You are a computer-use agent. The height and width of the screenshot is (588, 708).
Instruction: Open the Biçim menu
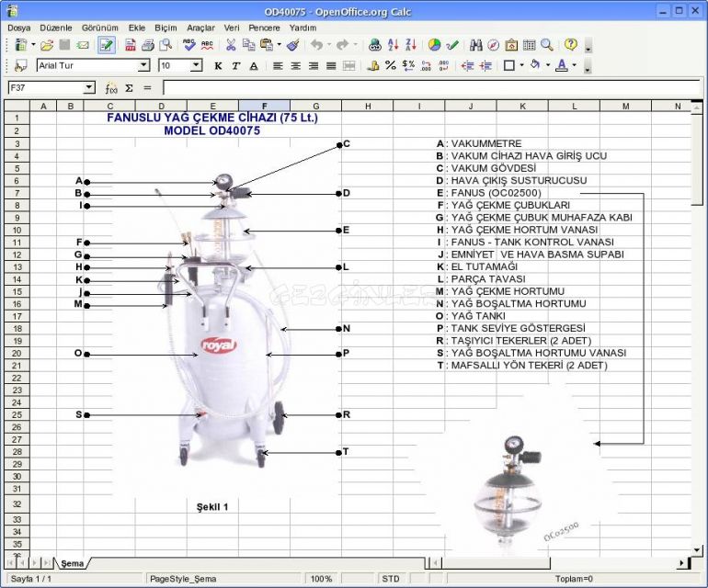click(166, 28)
